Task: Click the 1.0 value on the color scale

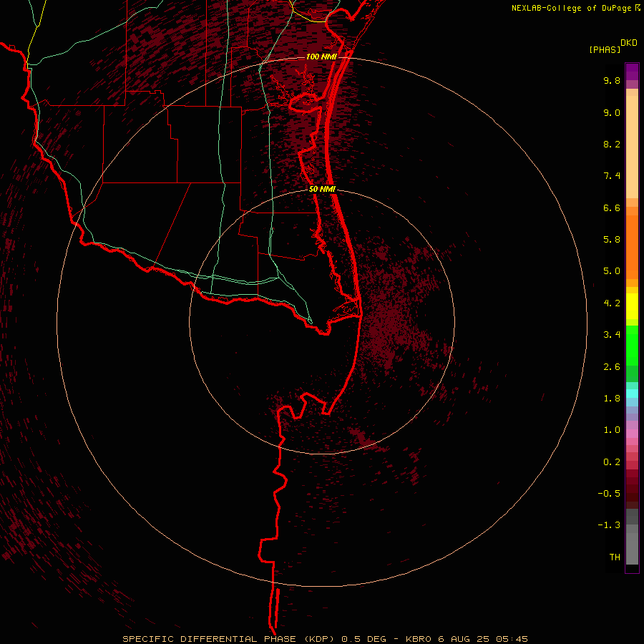Action: [612, 430]
